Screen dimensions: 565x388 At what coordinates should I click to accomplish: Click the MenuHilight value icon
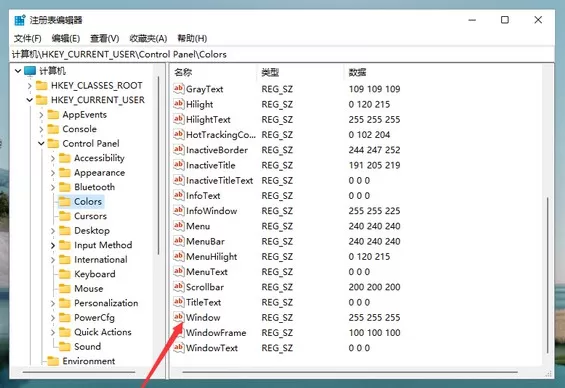[x=178, y=256]
